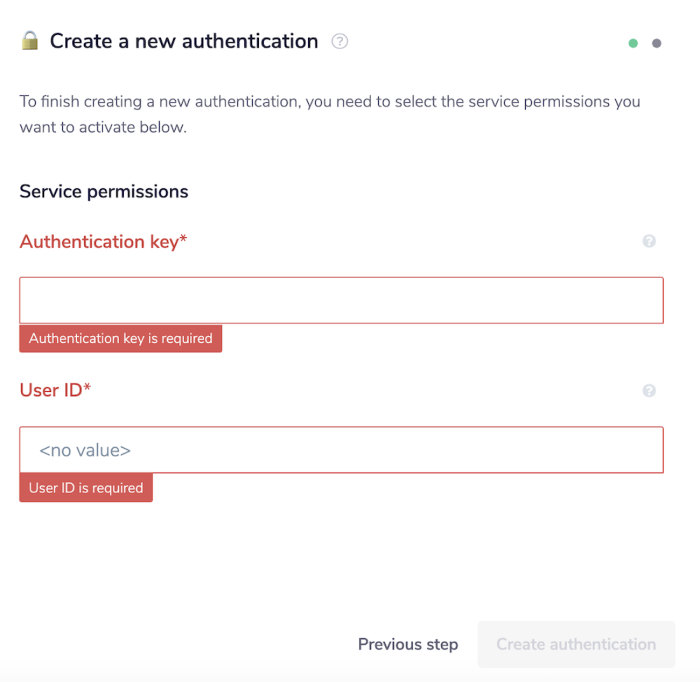Click the asterisk after Authentication key

(184, 240)
